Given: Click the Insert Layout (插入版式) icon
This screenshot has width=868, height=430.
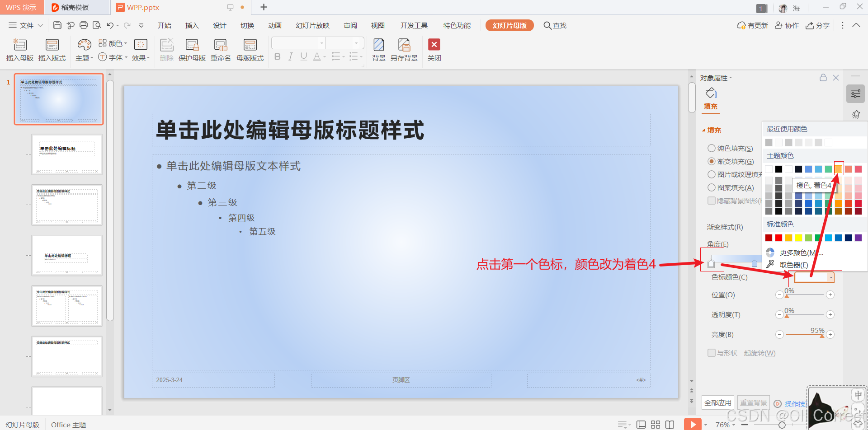Looking at the screenshot, I should [x=52, y=45].
